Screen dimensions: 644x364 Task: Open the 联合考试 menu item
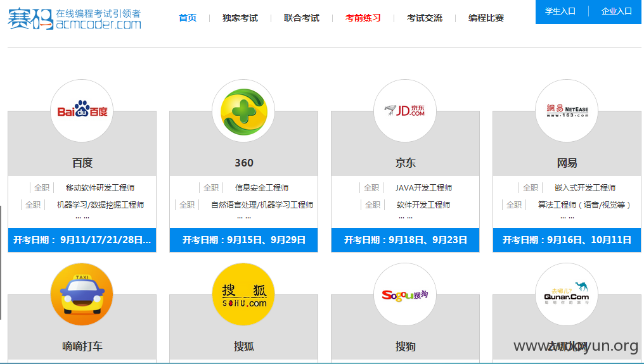pos(302,18)
